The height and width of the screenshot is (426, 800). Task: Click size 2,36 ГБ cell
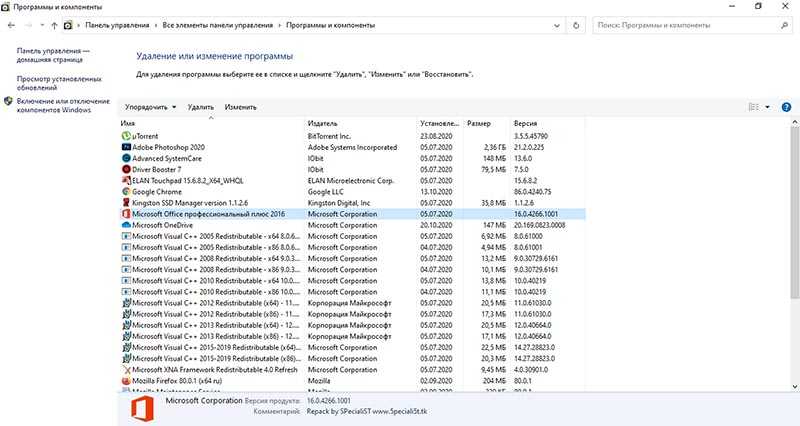(x=494, y=147)
